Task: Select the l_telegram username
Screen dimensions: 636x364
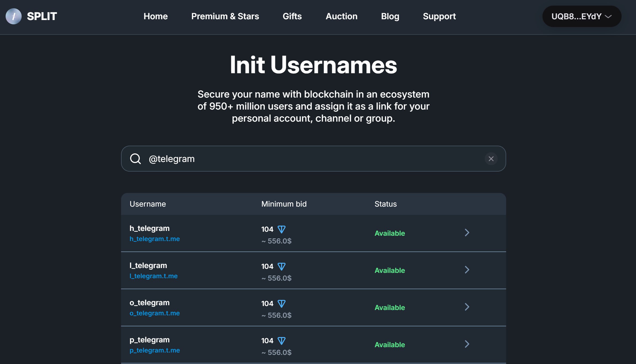Action: coord(148,265)
